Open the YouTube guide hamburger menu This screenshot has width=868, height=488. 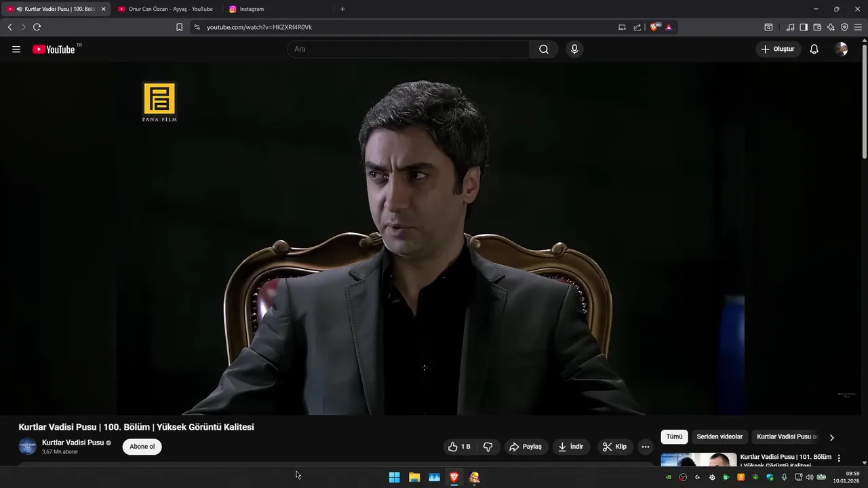tap(16, 49)
